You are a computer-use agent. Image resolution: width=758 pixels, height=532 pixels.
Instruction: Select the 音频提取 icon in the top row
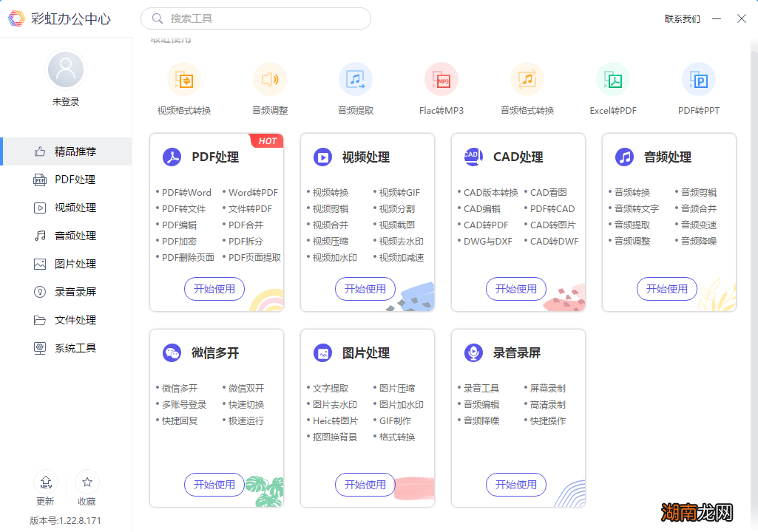coord(356,78)
